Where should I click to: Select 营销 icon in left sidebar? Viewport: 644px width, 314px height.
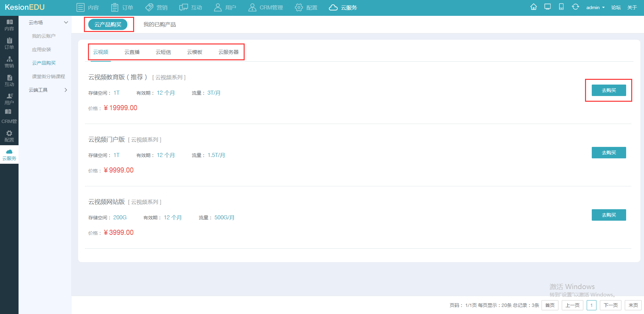coord(9,59)
